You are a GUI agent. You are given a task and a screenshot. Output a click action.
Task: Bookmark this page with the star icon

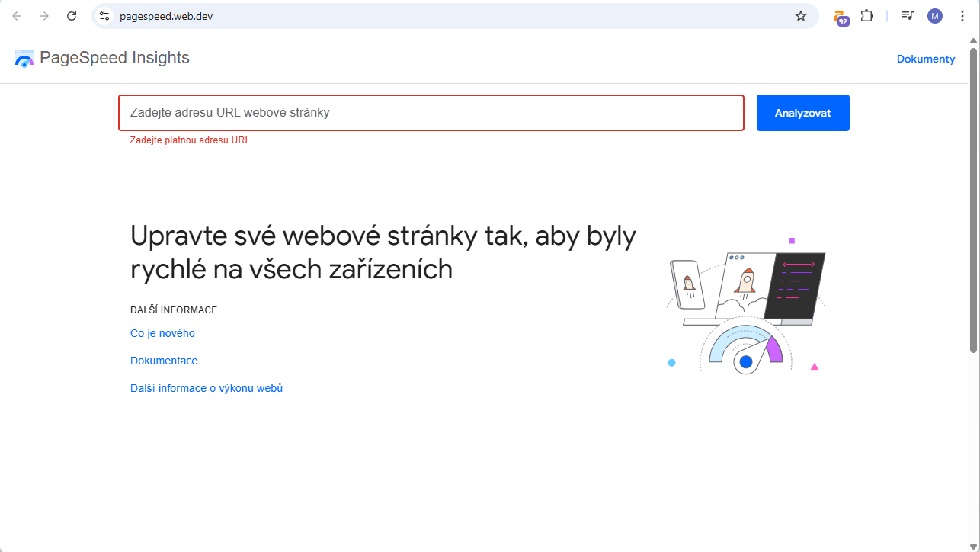801,16
